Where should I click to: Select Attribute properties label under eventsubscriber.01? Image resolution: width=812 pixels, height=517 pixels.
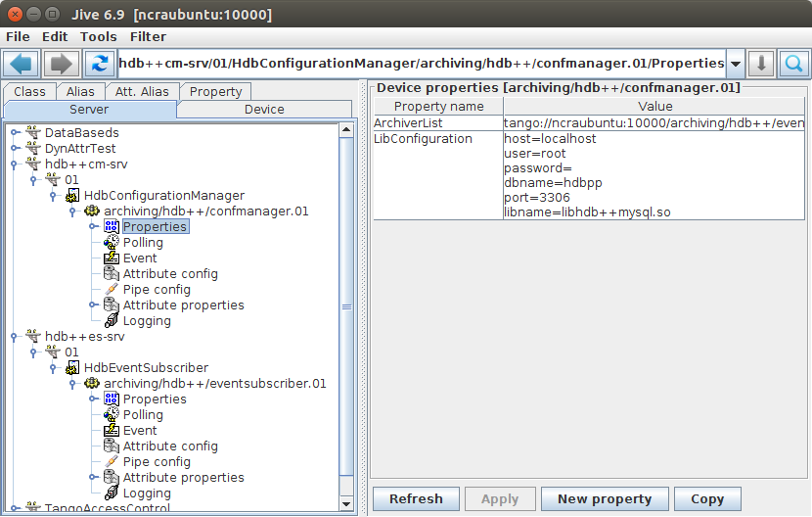tap(183, 477)
